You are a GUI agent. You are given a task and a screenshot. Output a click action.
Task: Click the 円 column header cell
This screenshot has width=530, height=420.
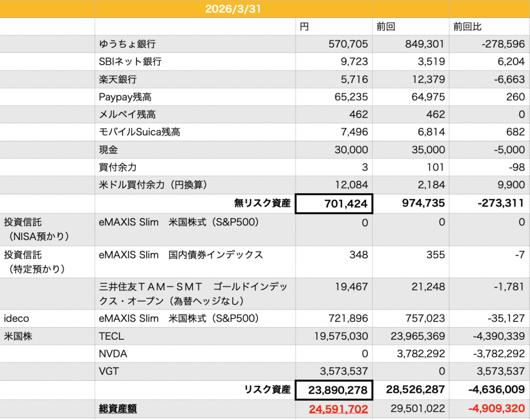pos(304,26)
